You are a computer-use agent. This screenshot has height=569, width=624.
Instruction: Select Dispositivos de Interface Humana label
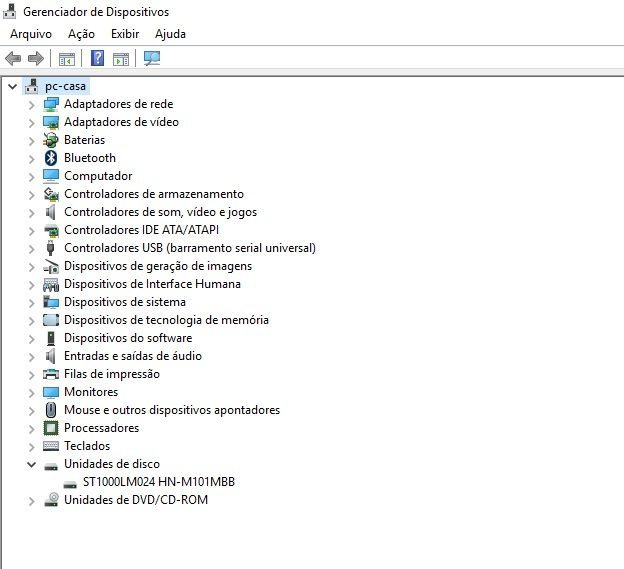(x=152, y=284)
